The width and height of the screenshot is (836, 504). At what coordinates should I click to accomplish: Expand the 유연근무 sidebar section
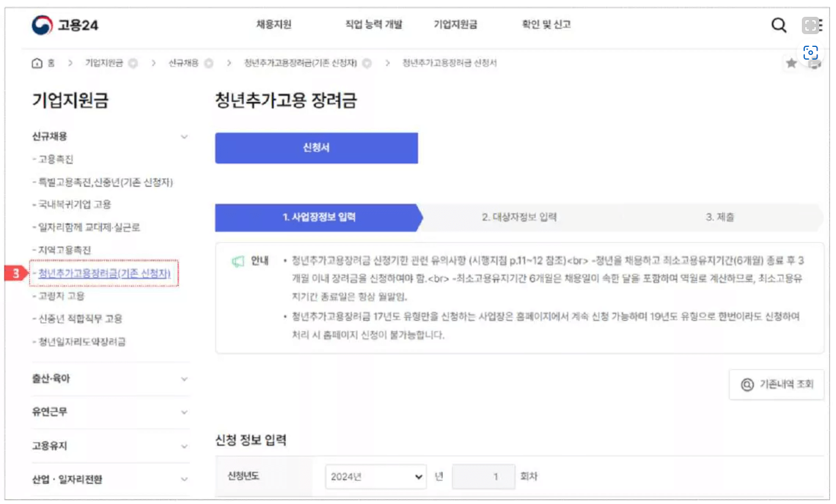pos(184,412)
